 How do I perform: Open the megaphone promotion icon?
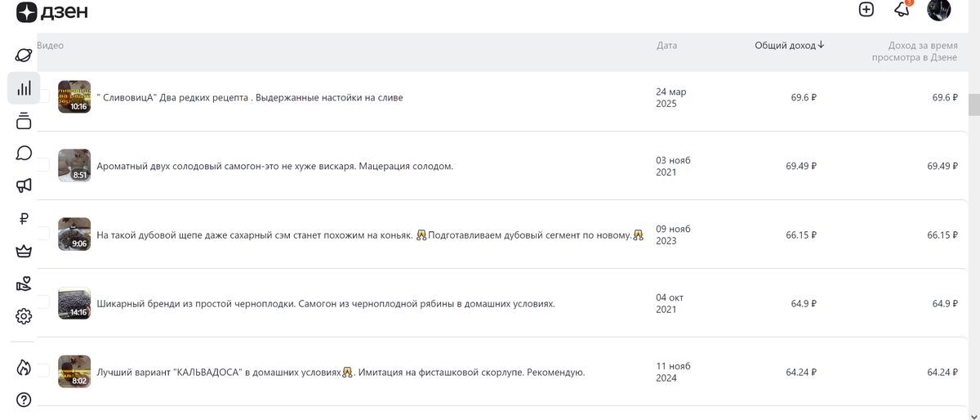[24, 186]
